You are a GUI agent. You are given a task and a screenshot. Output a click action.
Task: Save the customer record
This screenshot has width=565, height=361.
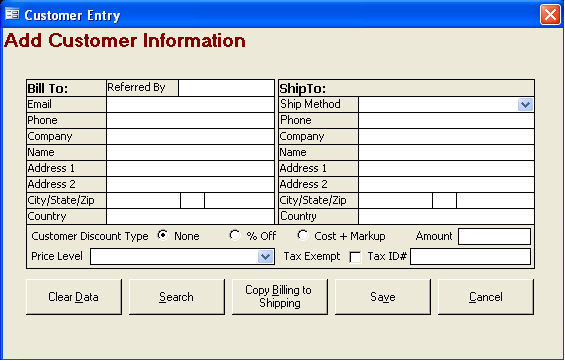[x=383, y=297]
